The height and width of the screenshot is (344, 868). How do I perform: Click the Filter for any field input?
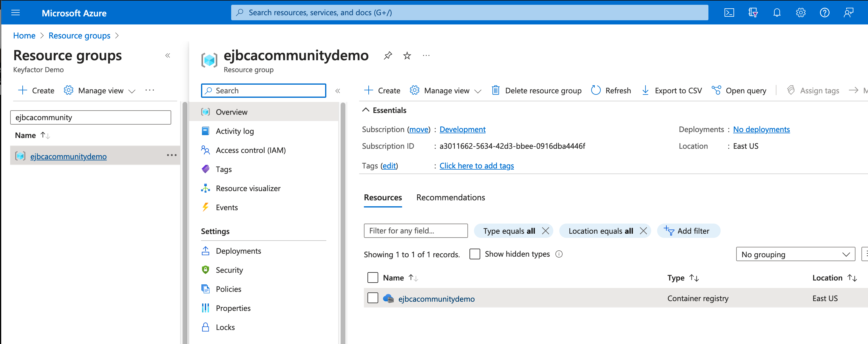416,230
